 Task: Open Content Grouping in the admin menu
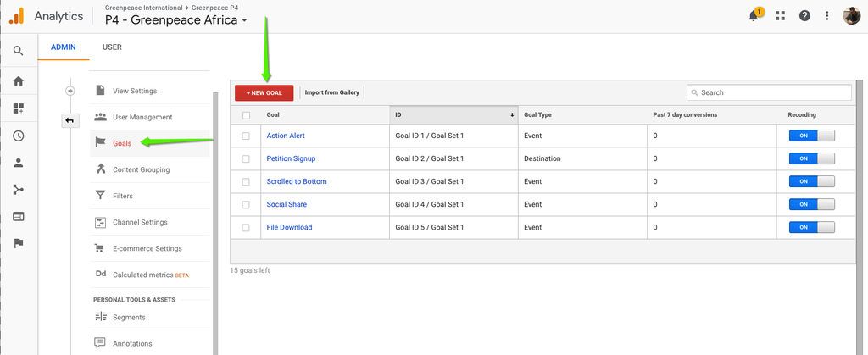click(142, 169)
